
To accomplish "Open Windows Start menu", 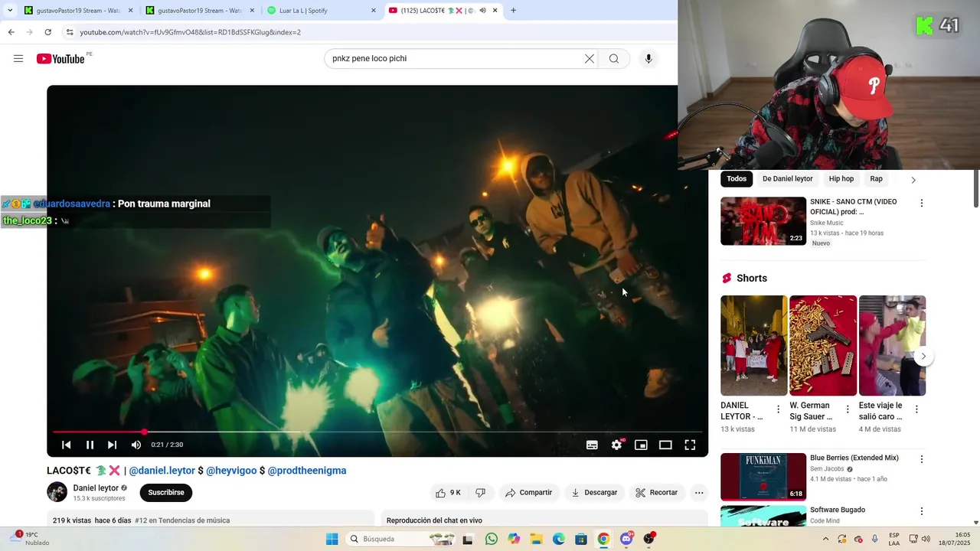I will coord(332,540).
